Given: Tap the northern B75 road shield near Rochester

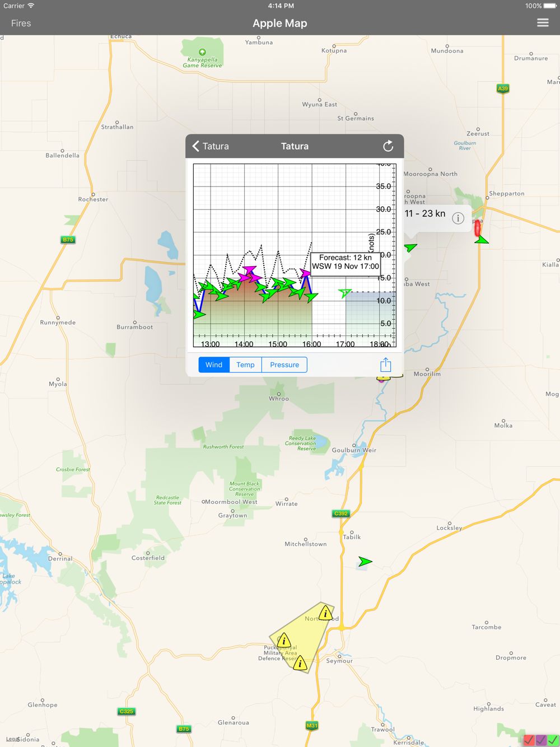Looking at the screenshot, I should 68,240.
